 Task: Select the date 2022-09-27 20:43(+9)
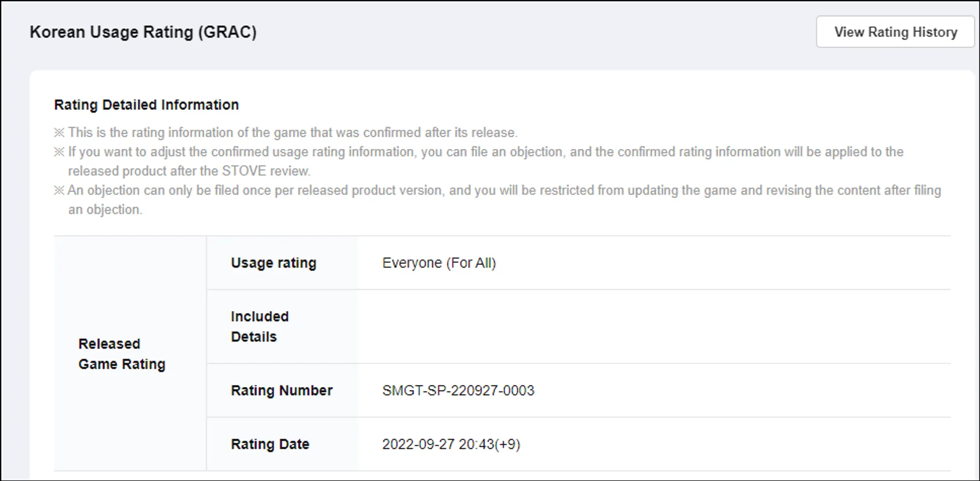451,444
